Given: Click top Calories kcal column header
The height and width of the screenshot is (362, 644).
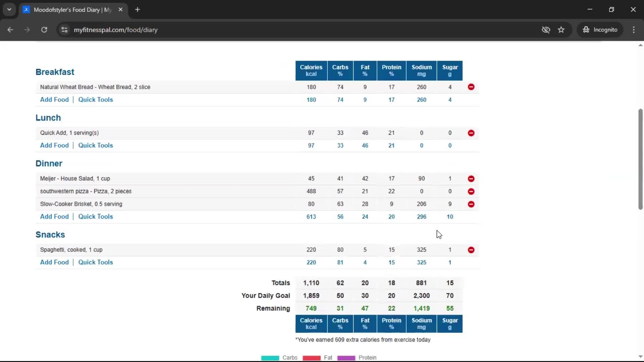Looking at the screenshot, I should click(x=311, y=71).
